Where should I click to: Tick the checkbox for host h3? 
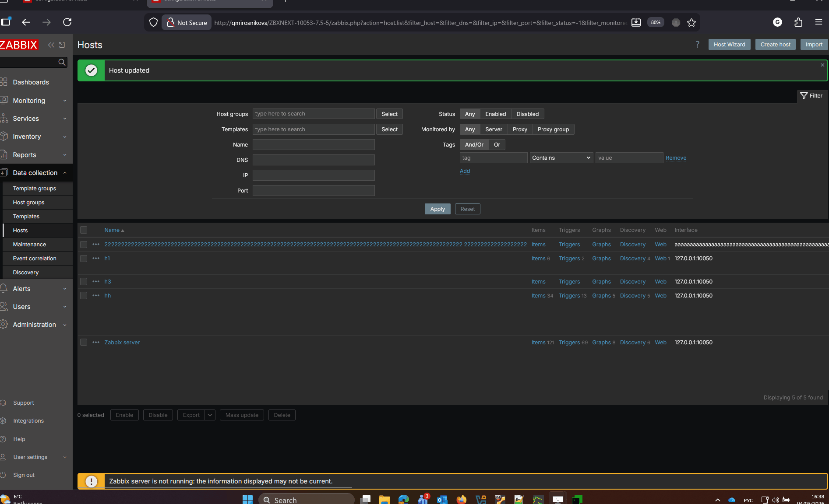(x=84, y=282)
